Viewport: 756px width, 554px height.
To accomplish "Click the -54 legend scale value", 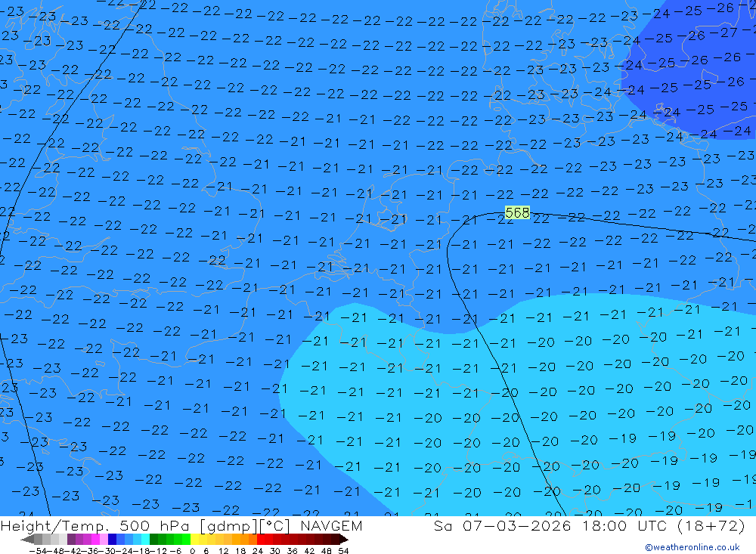I will 38,551.
